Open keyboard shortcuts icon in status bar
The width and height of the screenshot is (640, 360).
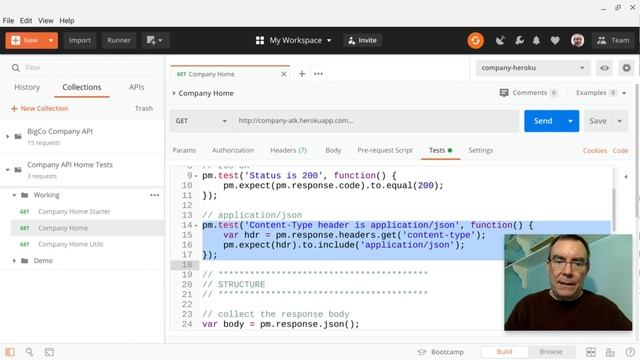(610, 352)
